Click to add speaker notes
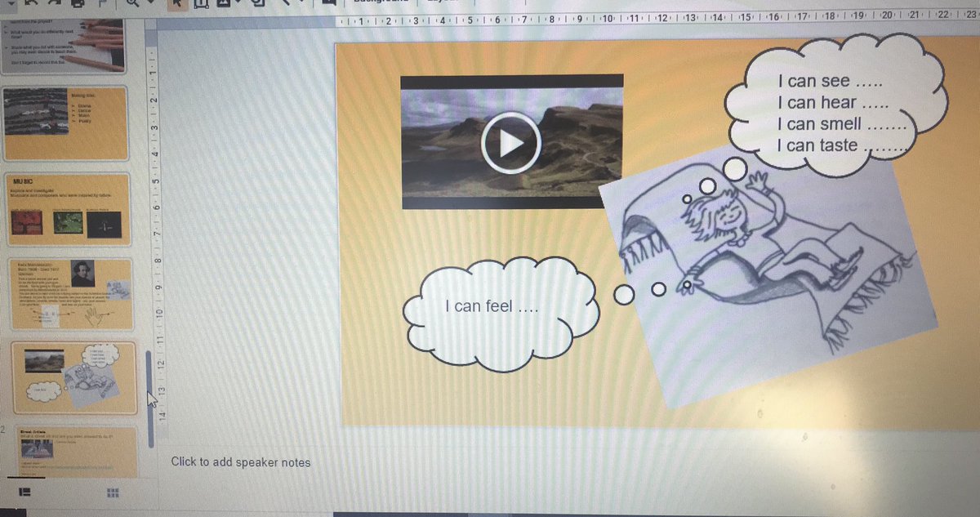 pos(241,462)
